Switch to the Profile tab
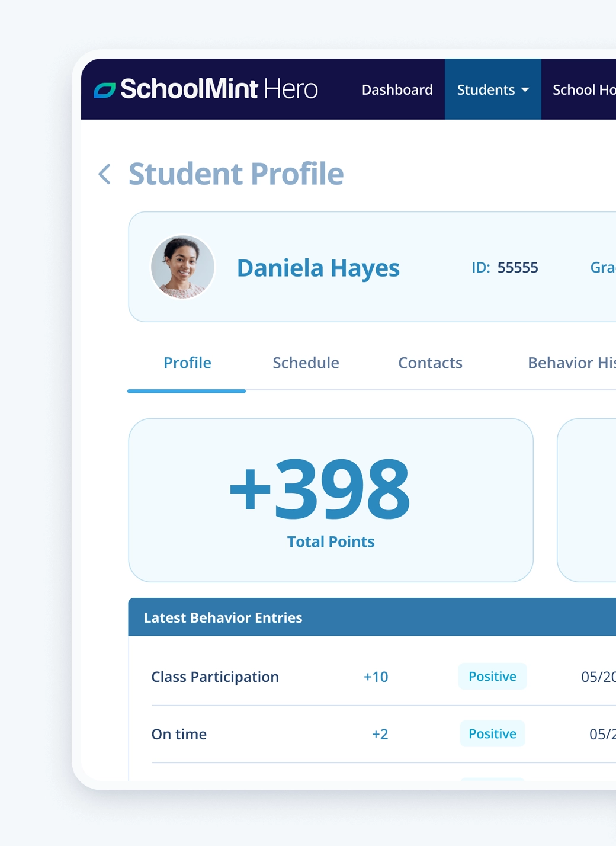 tap(187, 363)
